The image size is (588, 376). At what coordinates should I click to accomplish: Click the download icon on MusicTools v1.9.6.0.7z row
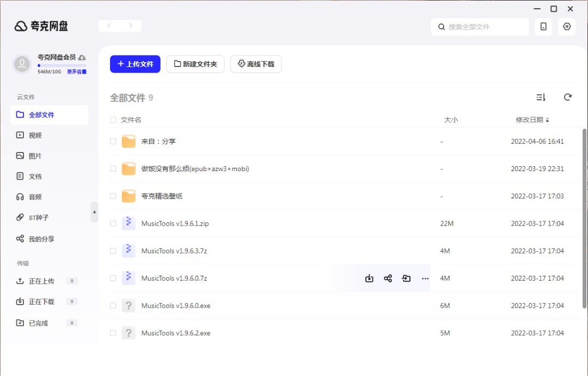click(x=369, y=278)
